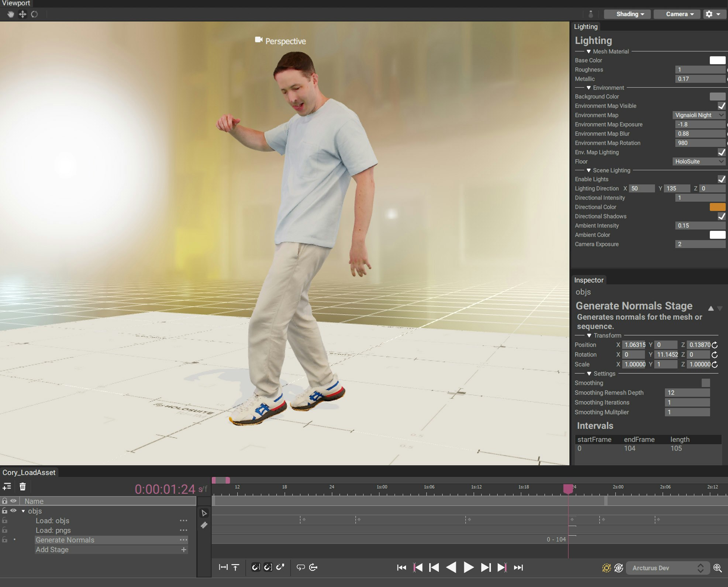728x587 pixels.
Task: Toggle Environment Map Visible checkbox
Action: coord(721,106)
